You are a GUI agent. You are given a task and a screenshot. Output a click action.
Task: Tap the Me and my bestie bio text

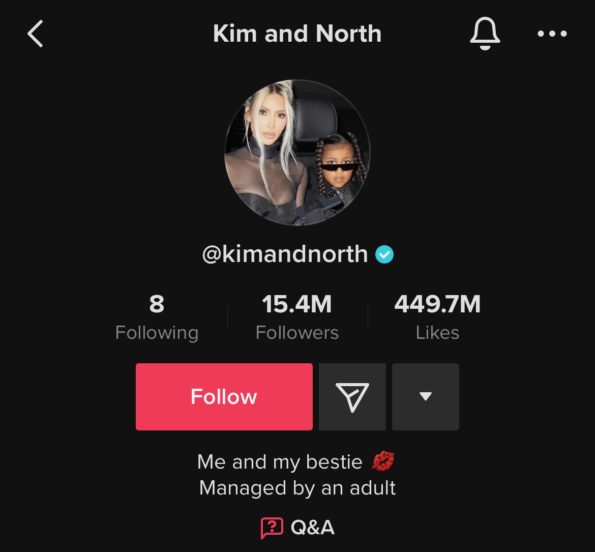pyautogui.click(x=280, y=462)
